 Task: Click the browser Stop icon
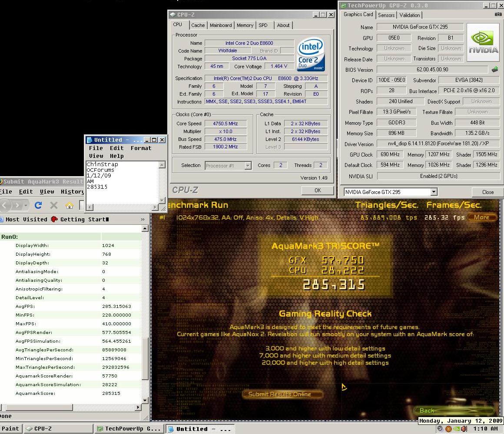click(54, 205)
